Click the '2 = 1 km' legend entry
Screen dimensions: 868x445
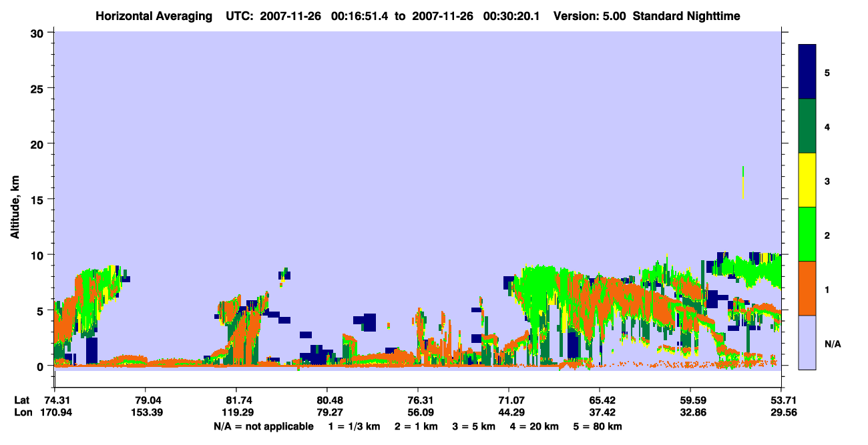417,426
